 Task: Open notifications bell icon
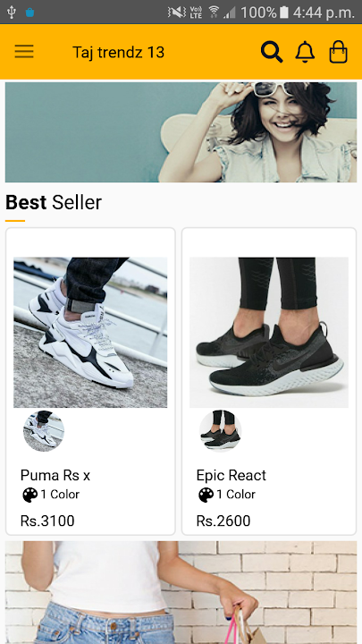pyautogui.click(x=305, y=52)
